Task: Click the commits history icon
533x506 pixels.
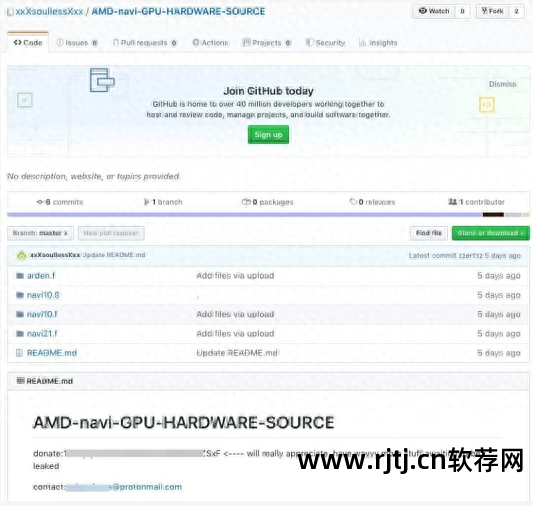Action: pos(40,202)
